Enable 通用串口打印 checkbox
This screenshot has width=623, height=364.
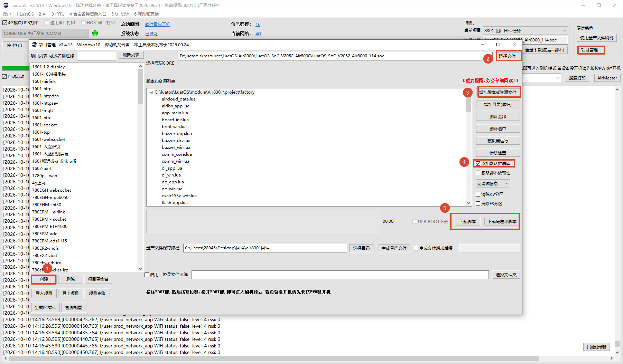click(x=47, y=23)
